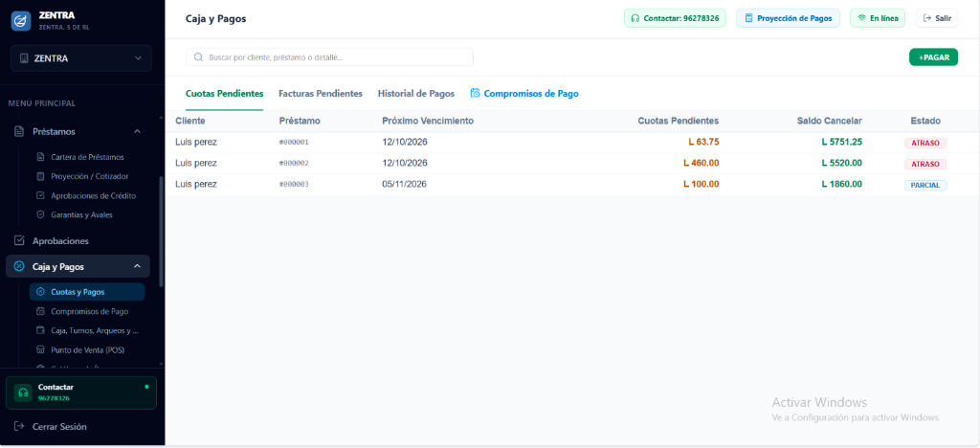Click the headset icon in header Contactar button
980x448 pixels.
coord(635,18)
